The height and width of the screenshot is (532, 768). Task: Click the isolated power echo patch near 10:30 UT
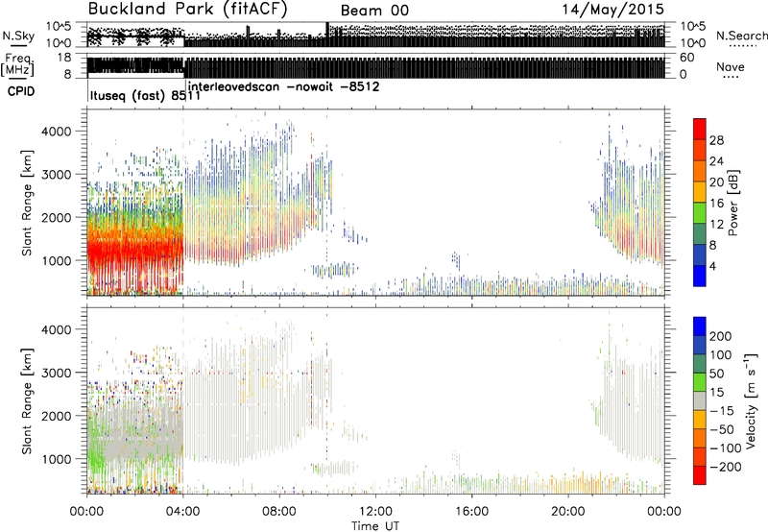(335, 270)
